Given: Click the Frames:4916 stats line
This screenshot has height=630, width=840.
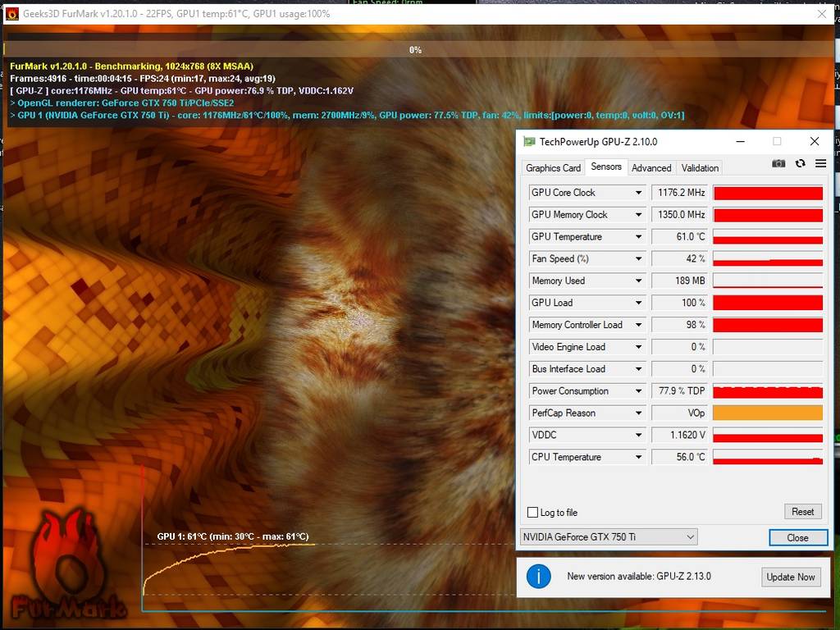Looking at the screenshot, I should tap(143, 78).
